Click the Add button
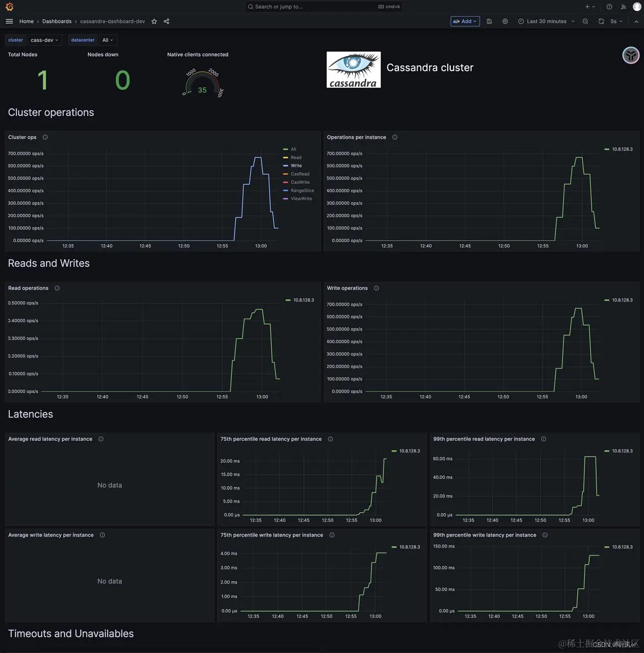The width and height of the screenshot is (644, 653). [x=465, y=21]
